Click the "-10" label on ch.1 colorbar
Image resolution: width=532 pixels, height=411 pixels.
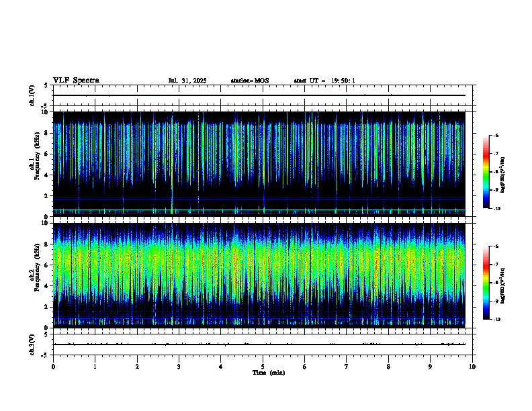(496, 209)
